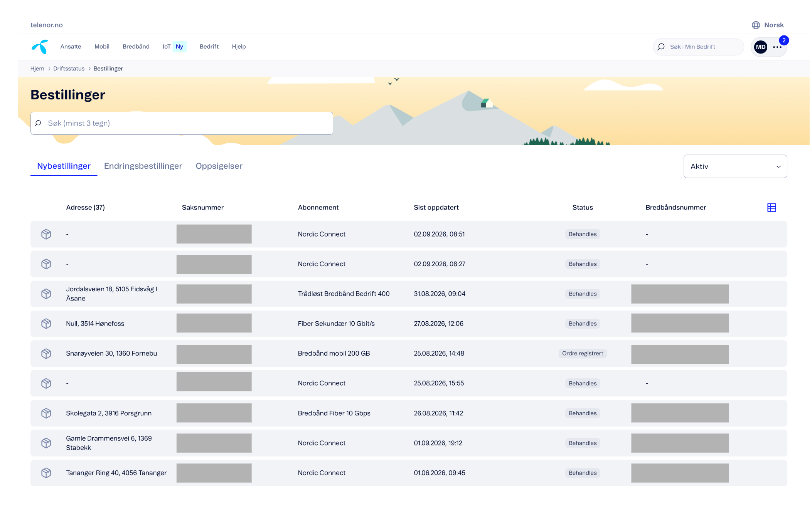Open the table column layout icon
The width and height of the screenshot is (812, 507).
(x=771, y=208)
